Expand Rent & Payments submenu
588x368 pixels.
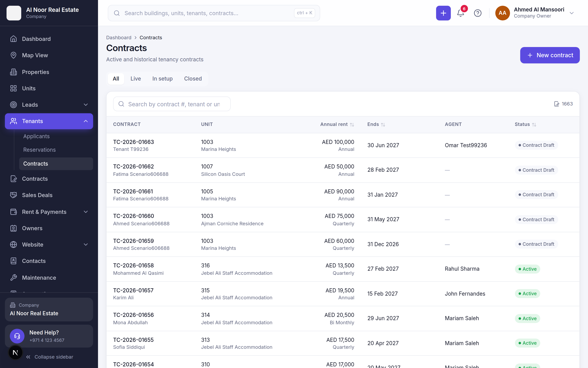point(86,212)
